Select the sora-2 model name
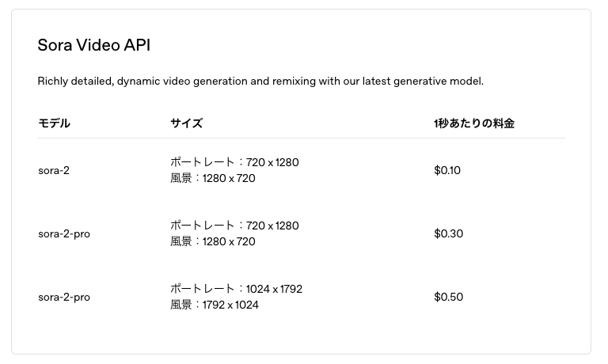 tap(54, 170)
